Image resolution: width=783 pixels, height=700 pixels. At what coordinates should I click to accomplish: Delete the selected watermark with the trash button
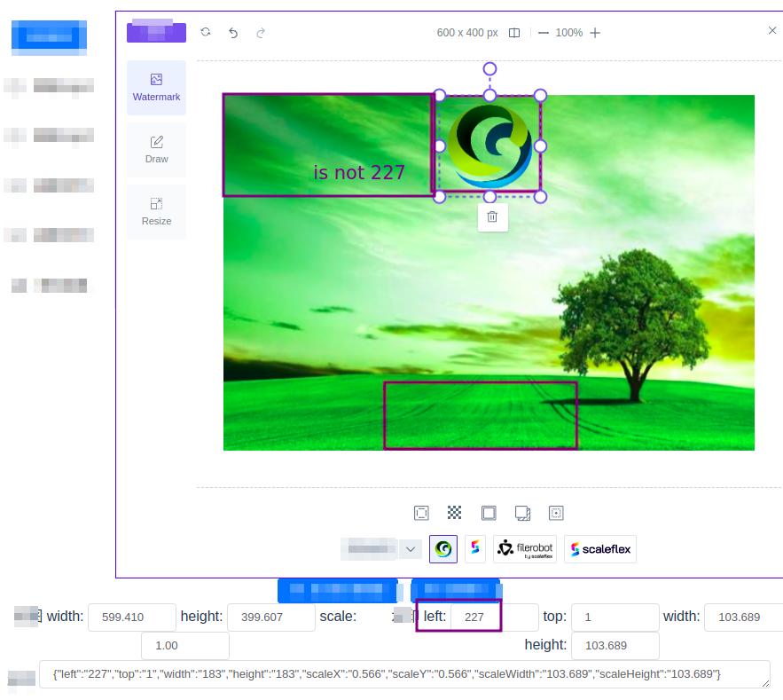(x=492, y=216)
